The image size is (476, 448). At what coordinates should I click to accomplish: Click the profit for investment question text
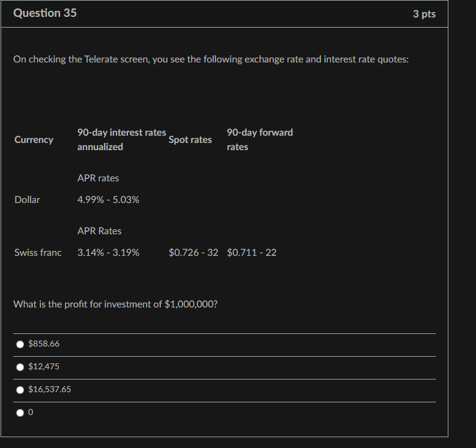point(115,304)
